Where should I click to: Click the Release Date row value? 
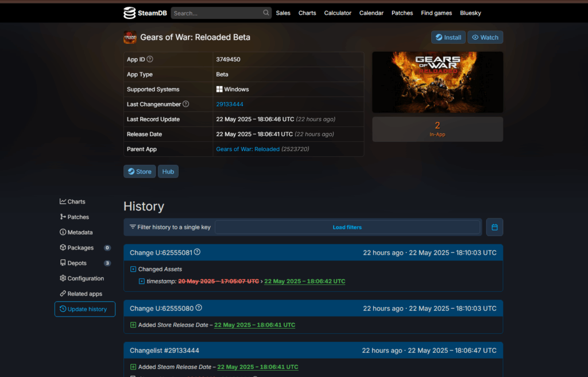254,134
